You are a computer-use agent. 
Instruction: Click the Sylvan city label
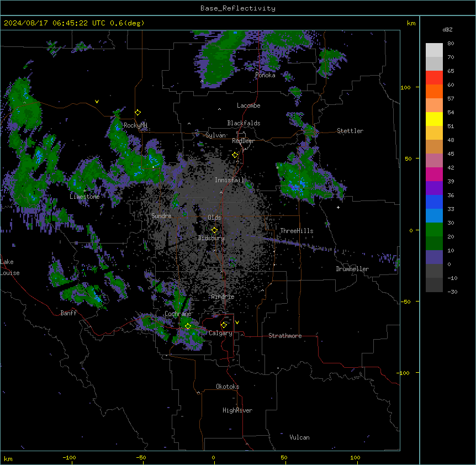pos(215,135)
